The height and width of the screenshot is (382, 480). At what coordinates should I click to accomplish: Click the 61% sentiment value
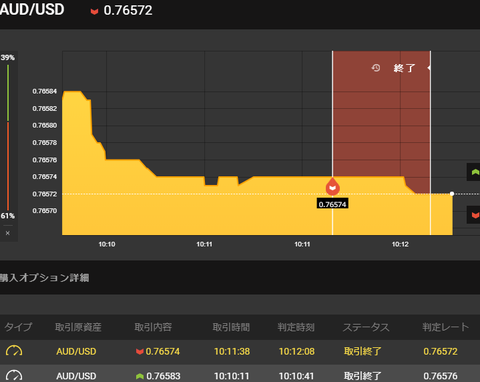click(8, 216)
